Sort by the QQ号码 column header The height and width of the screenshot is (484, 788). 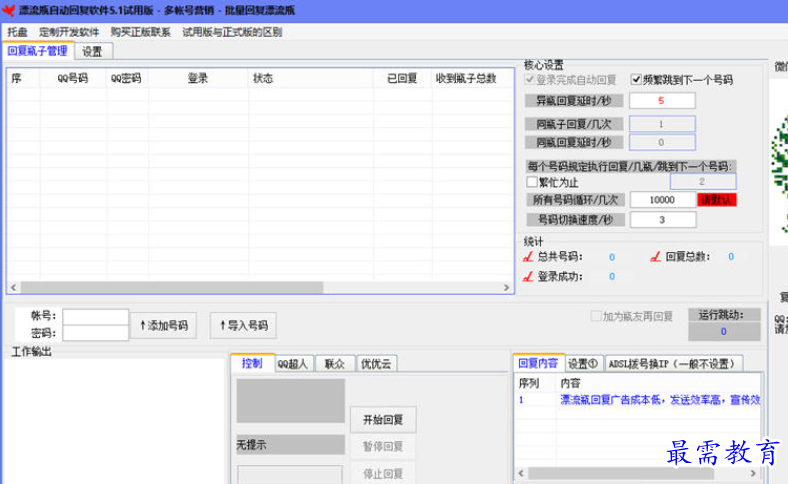pyautogui.click(x=73, y=78)
